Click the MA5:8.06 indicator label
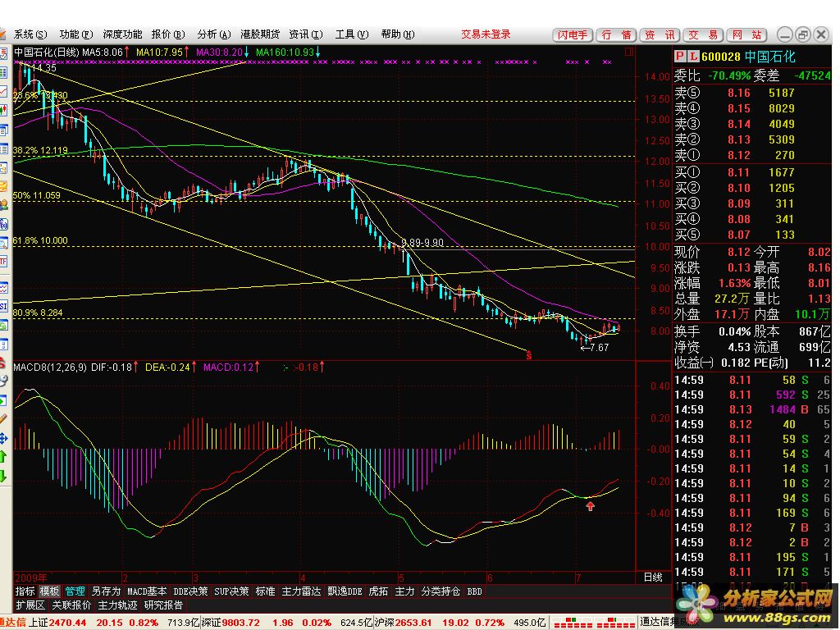The height and width of the screenshot is (630, 840). [x=103, y=52]
